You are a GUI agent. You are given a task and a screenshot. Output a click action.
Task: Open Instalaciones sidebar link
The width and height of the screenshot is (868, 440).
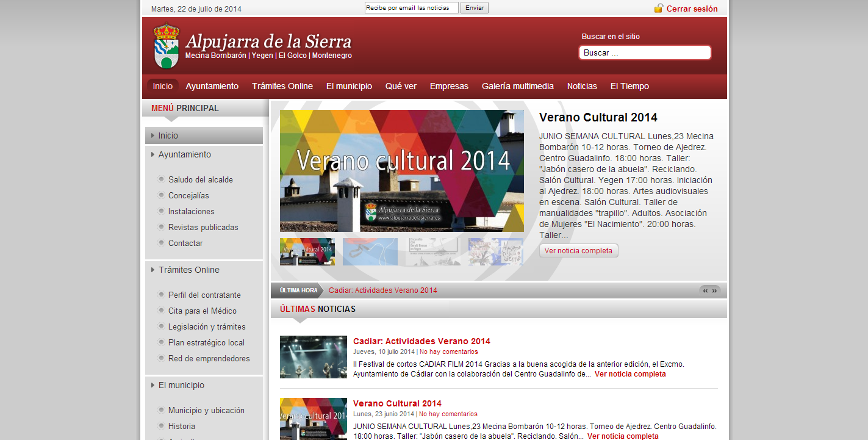click(x=192, y=211)
